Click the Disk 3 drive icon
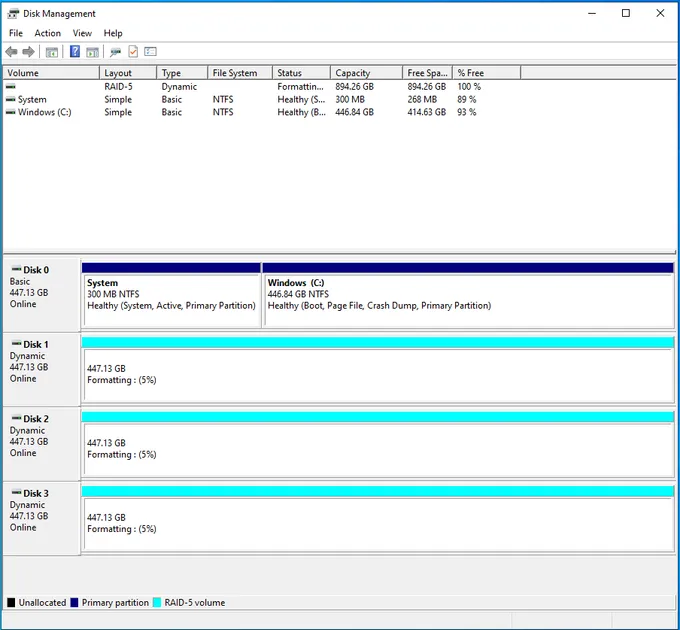The height and width of the screenshot is (630, 680). tap(16, 493)
